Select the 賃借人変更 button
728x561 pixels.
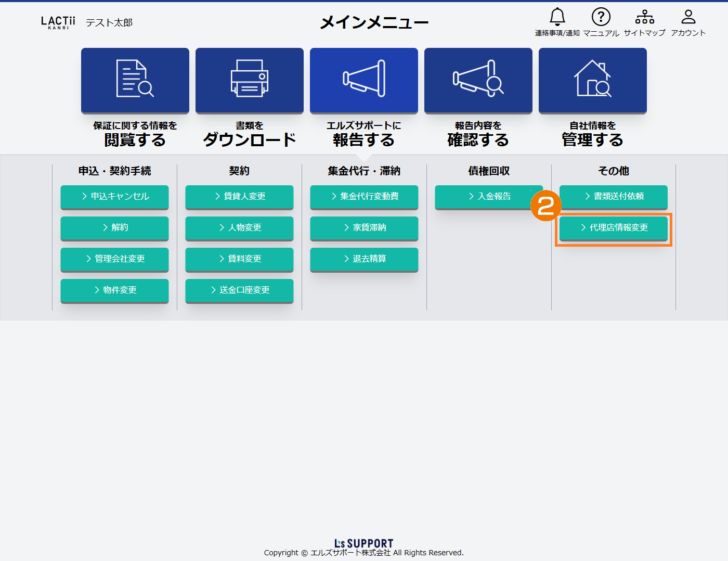click(239, 197)
